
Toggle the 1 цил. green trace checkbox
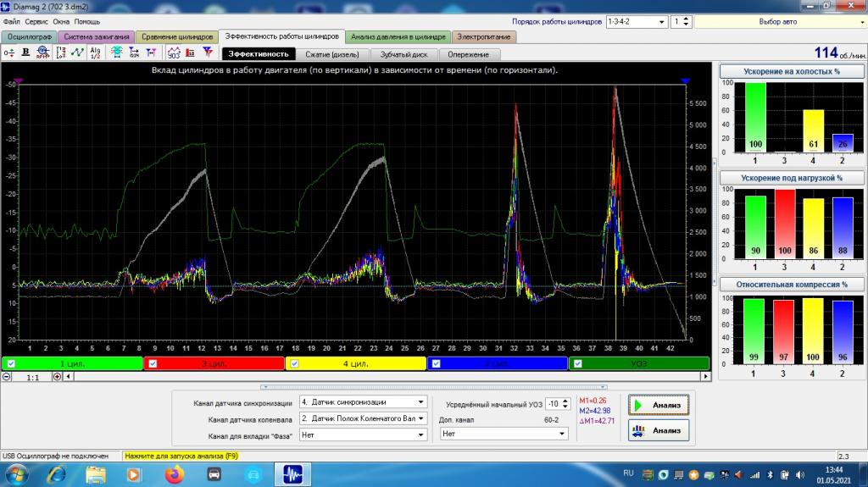[x=11, y=363]
